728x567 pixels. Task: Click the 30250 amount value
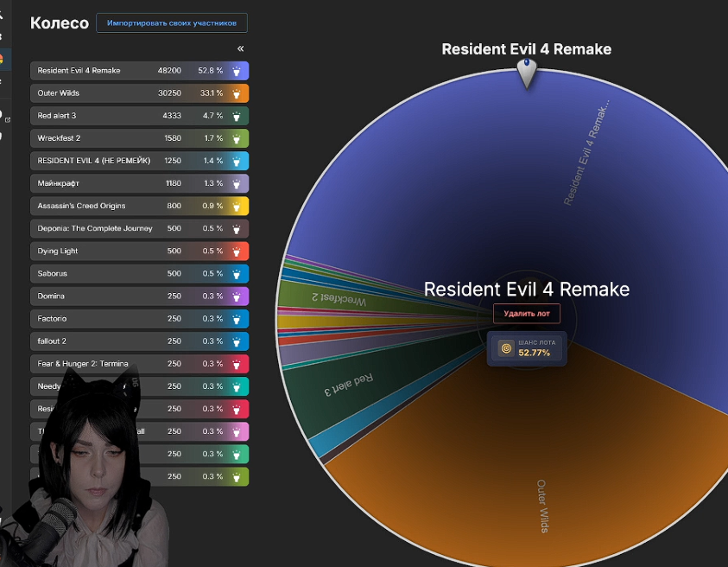169,93
